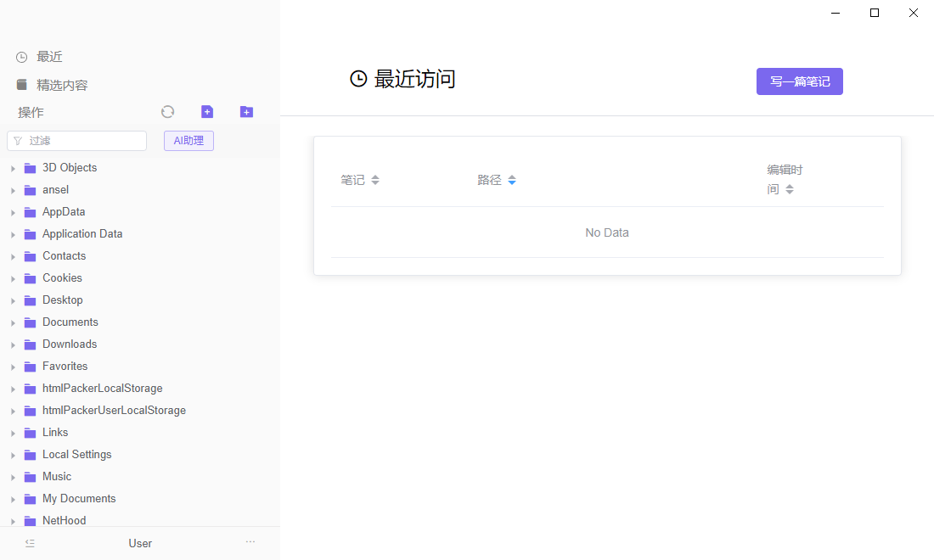Sort the list by the 笔记 column

click(x=360, y=179)
